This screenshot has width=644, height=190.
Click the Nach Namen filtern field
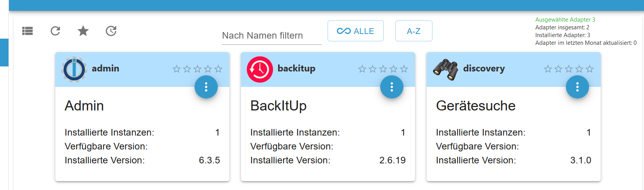272,36
